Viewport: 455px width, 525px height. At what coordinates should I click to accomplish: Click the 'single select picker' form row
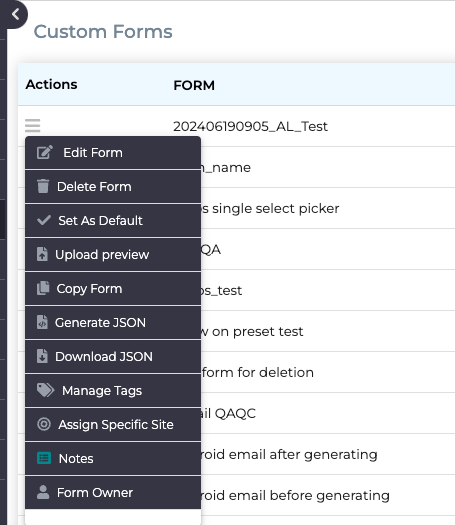click(x=328, y=208)
